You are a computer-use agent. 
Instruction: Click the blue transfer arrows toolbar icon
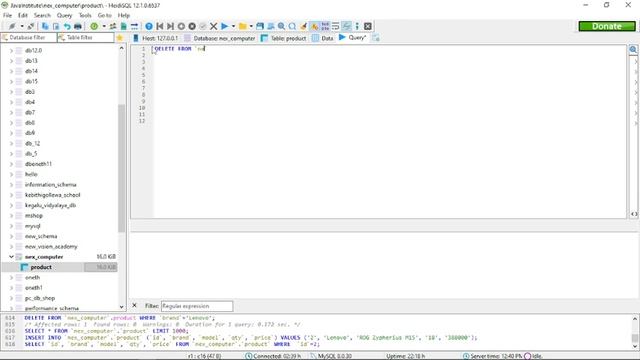(134, 26)
